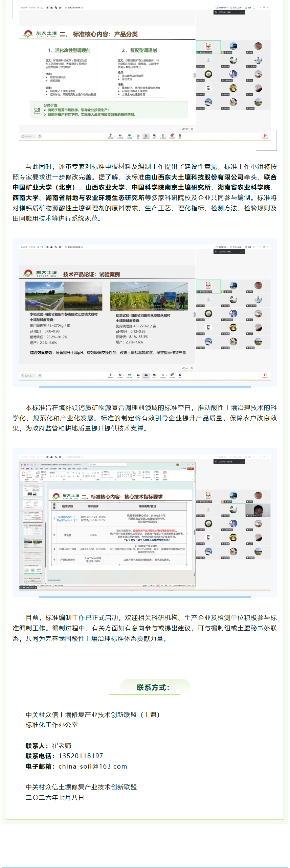Click the 联系方式 heading banner
Image resolution: width=290 pixels, height=868 pixels.
click(x=154, y=687)
